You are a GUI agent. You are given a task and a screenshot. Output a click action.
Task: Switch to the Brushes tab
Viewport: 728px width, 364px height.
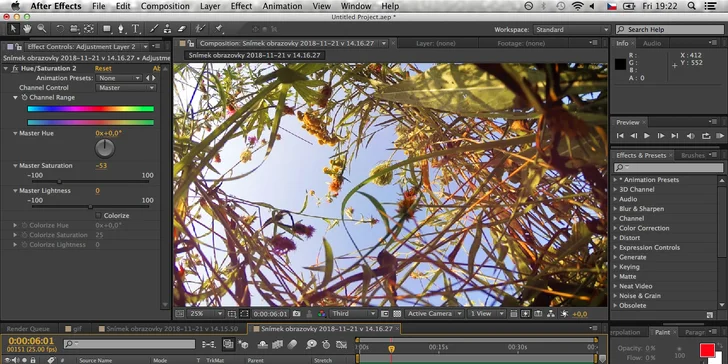coord(693,156)
